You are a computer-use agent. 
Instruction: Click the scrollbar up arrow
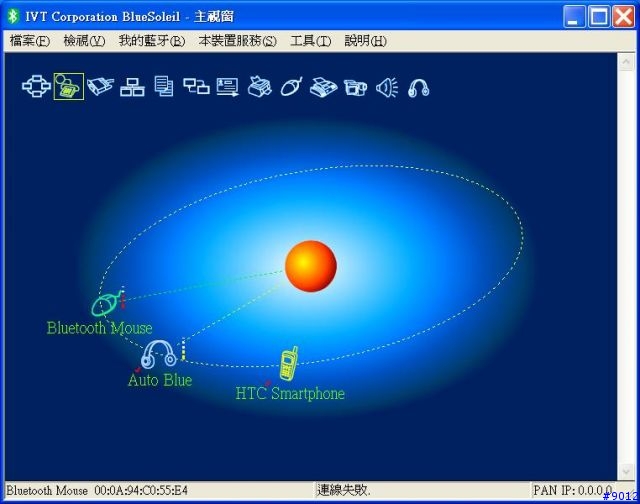(x=626, y=62)
